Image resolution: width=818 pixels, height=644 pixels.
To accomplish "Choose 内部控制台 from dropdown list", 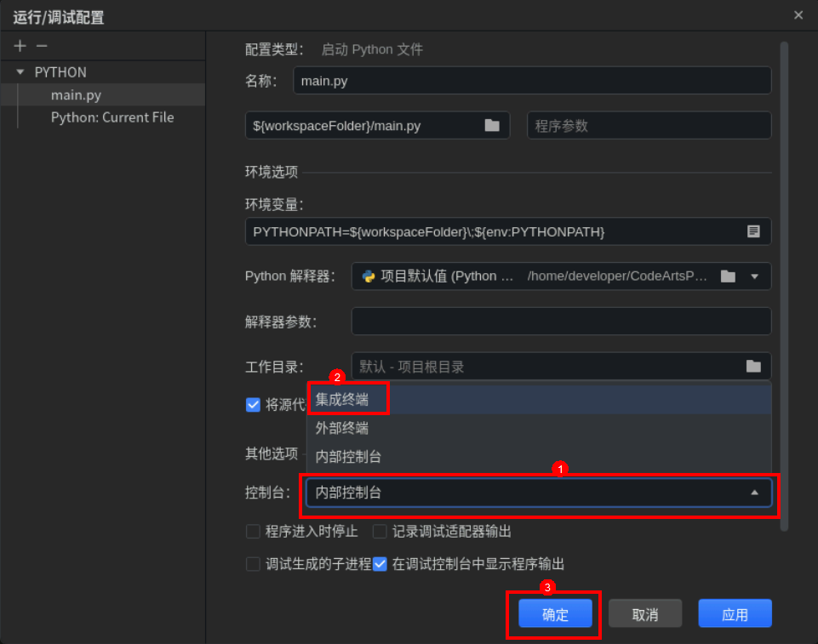I will (539, 457).
